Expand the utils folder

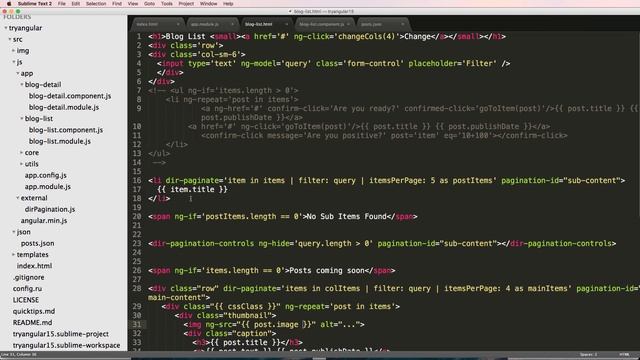coord(22,164)
